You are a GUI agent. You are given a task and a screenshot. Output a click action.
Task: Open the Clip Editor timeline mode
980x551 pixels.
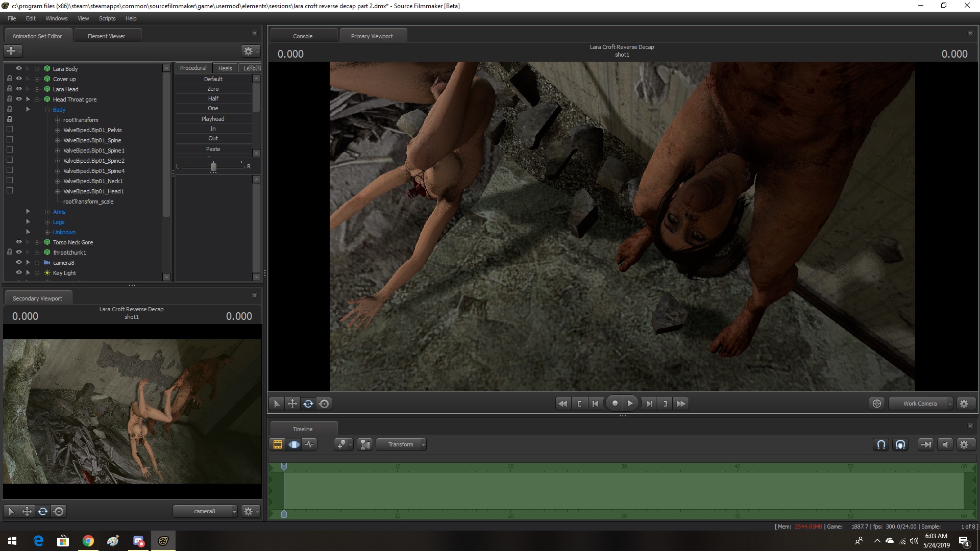tap(277, 444)
